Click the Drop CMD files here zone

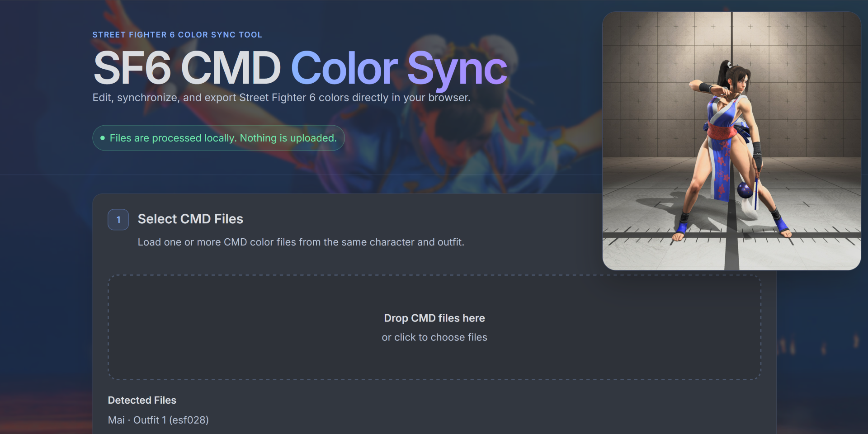[434, 327]
